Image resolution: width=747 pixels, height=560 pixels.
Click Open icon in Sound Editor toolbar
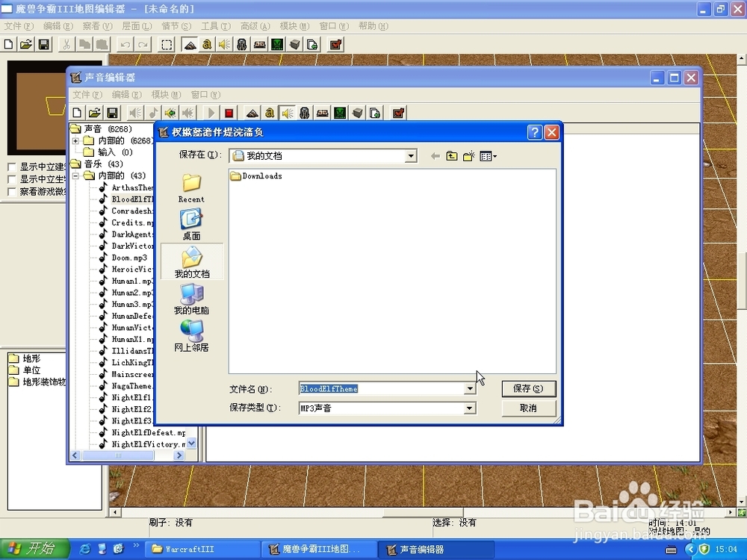[95, 113]
